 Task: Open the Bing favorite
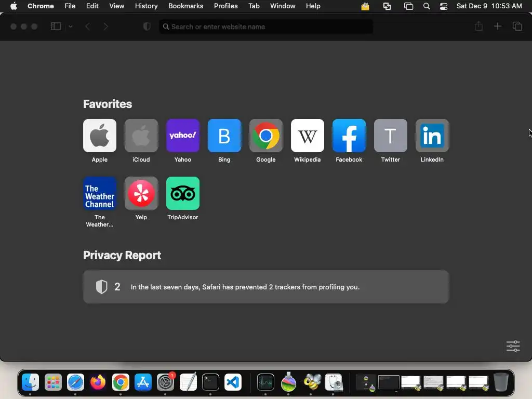tap(224, 136)
